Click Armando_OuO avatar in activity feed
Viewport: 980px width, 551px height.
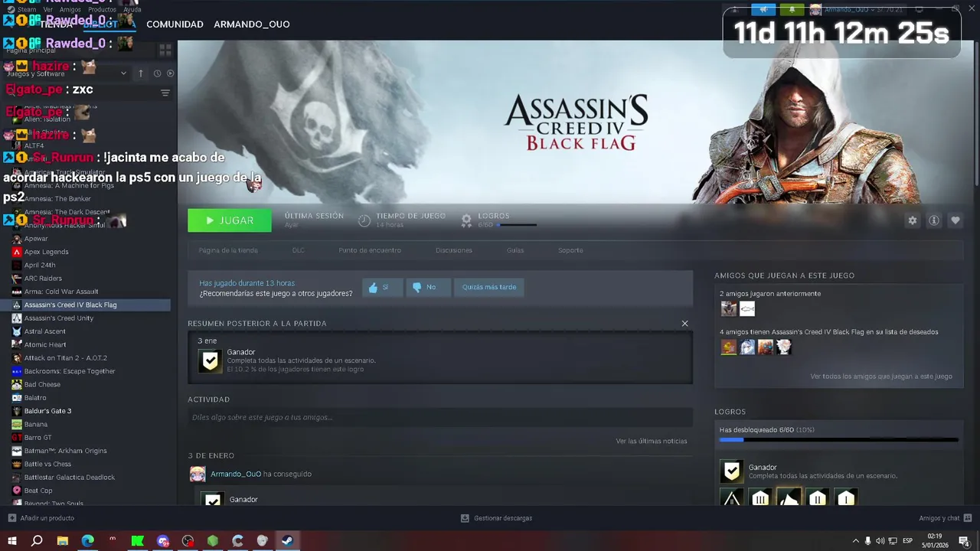pos(198,474)
